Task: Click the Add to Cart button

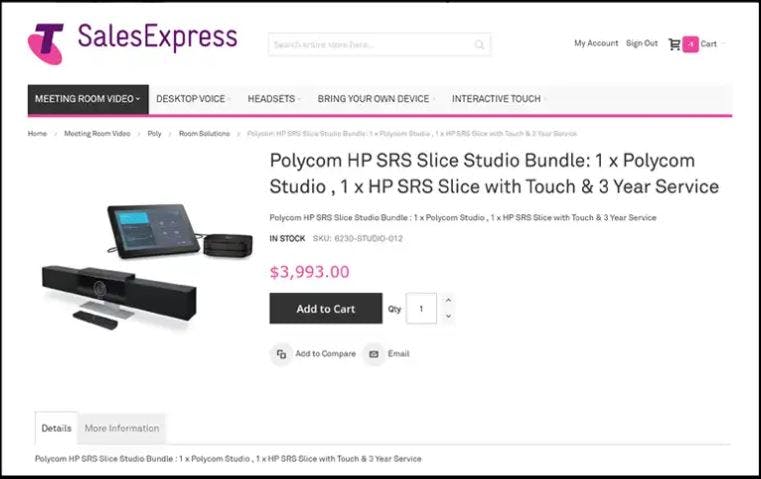Action: 326,309
